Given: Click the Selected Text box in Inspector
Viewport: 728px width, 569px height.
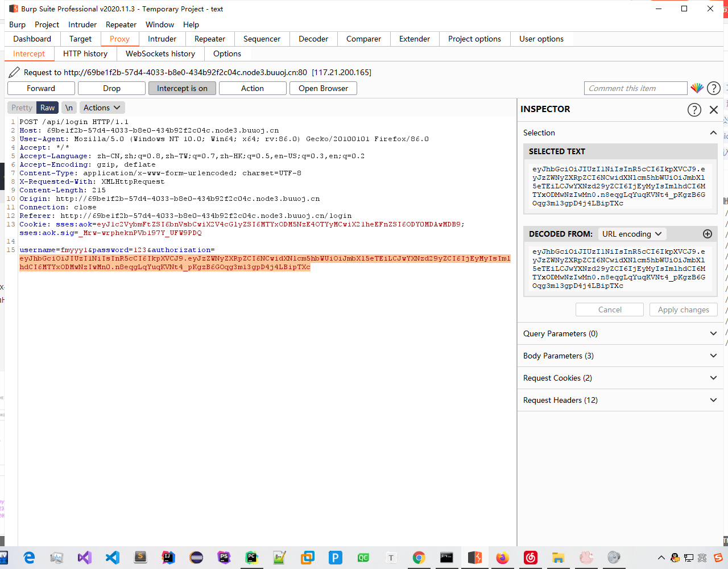Looking at the screenshot, I should click(x=620, y=186).
